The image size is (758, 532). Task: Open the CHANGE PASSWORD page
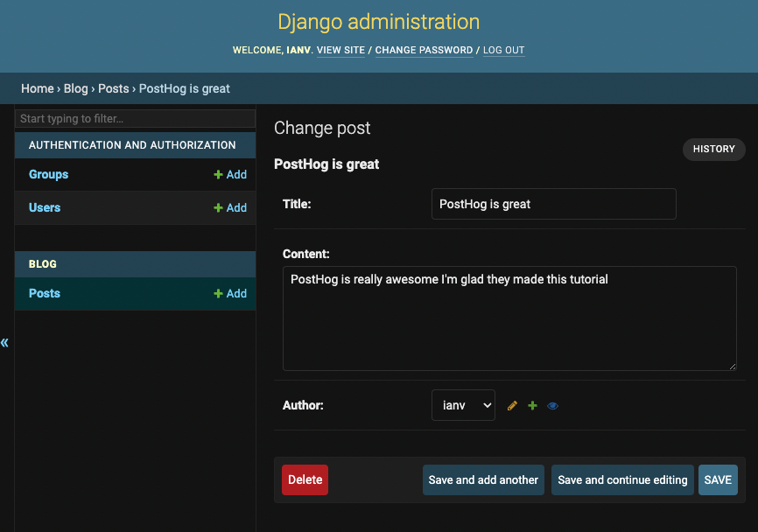coord(424,50)
